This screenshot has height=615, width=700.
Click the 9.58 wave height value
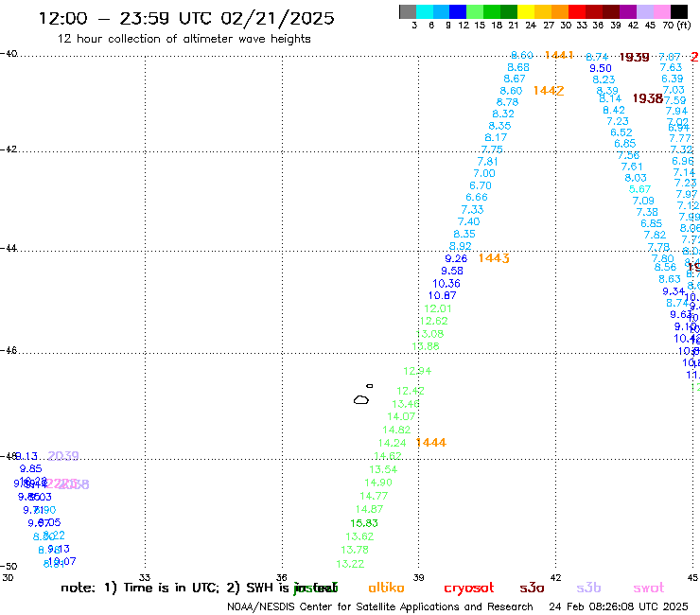pyautogui.click(x=452, y=271)
